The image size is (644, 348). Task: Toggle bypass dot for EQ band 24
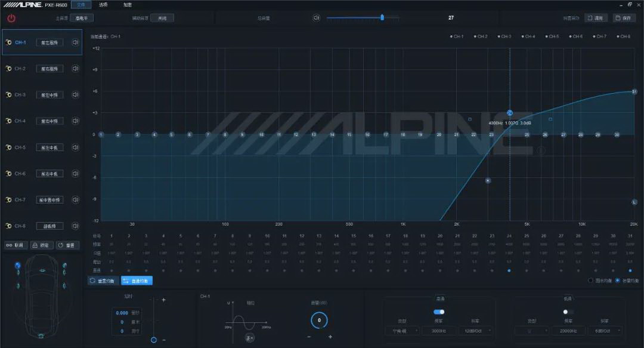pyautogui.click(x=509, y=270)
